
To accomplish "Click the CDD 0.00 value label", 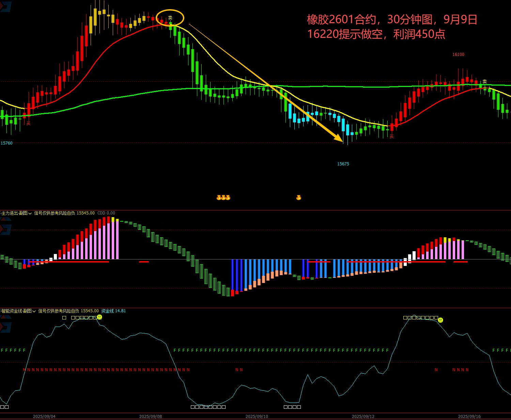I will pos(106,213).
